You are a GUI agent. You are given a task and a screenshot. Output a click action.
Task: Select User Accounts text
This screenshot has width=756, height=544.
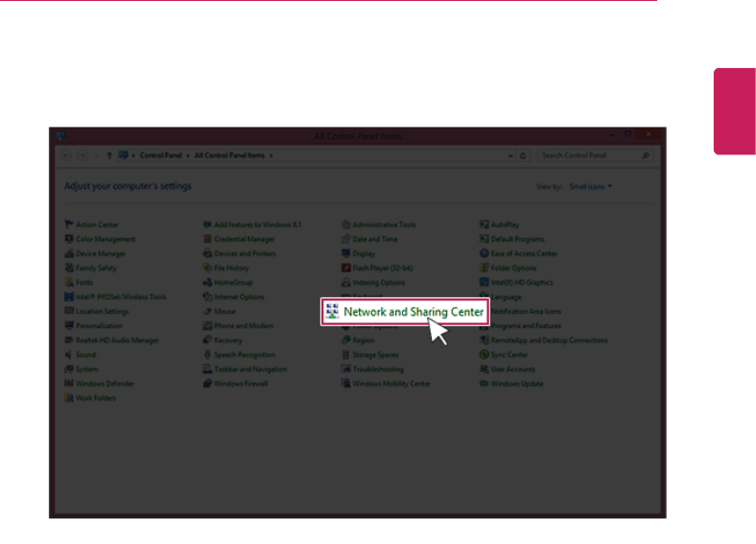coord(513,369)
